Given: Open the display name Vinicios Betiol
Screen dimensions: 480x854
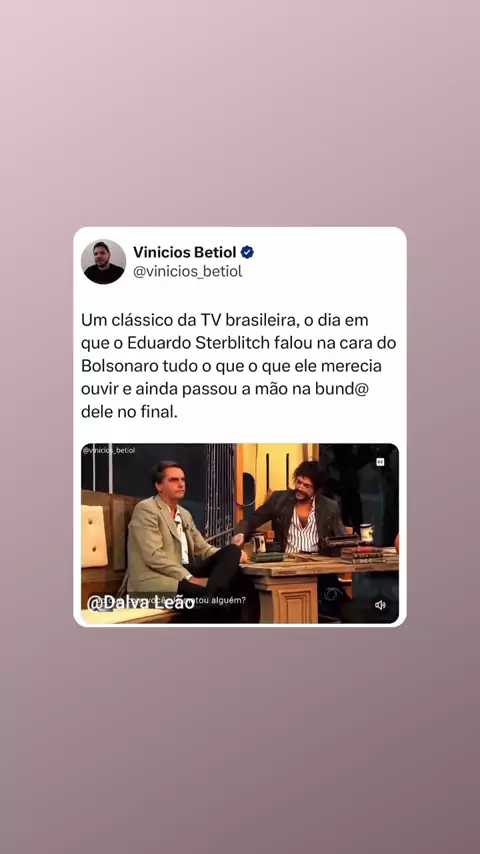Looking at the screenshot, I should tap(185, 252).
